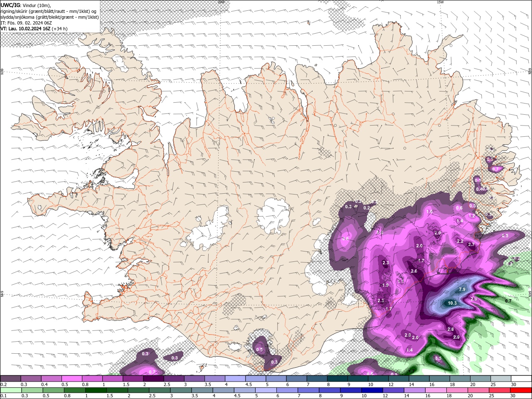Click the 2.8 precipitation value on map
This screenshot has width=532, height=399.
[x=451, y=329]
